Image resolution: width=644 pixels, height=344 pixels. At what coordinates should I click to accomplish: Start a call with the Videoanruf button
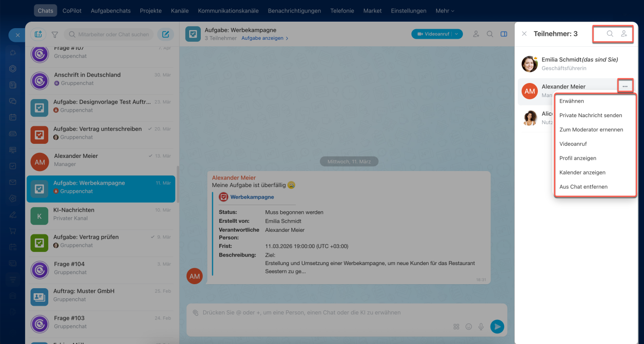coord(432,34)
